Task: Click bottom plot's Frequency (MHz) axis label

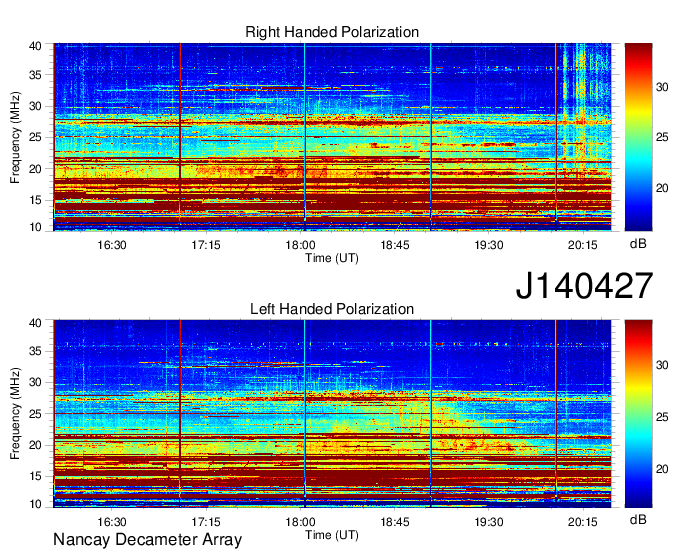Action: pyautogui.click(x=15, y=414)
